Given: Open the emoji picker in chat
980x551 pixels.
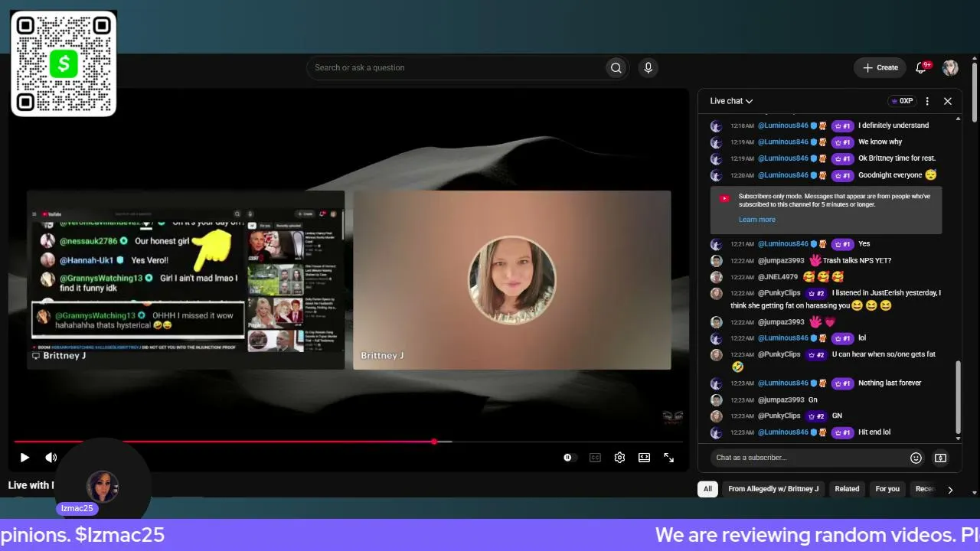Looking at the screenshot, I should click(x=916, y=458).
